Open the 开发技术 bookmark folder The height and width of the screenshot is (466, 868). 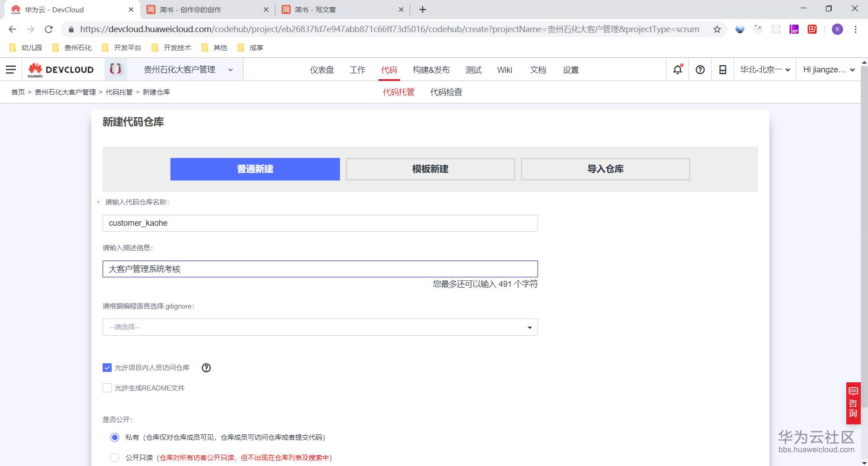pyautogui.click(x=171, y=48)
